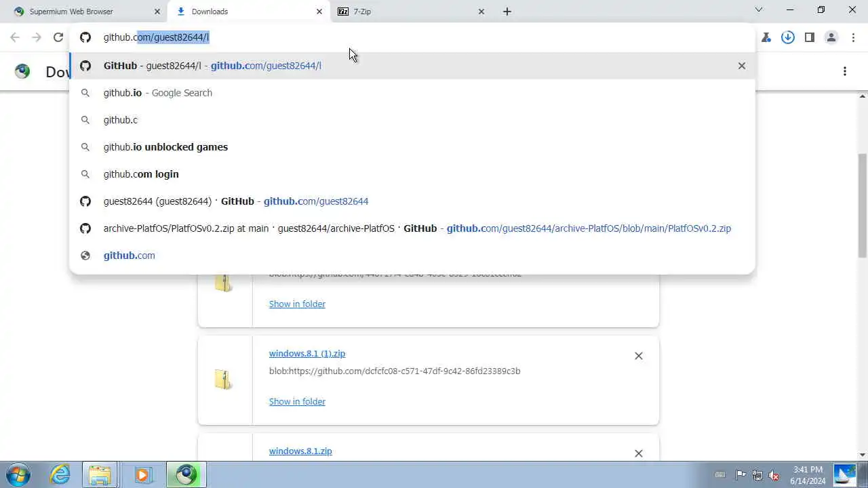Open Windows Media Player from the taskbar
The width and height of the screenshot is (868, 488).
[142, 474]
